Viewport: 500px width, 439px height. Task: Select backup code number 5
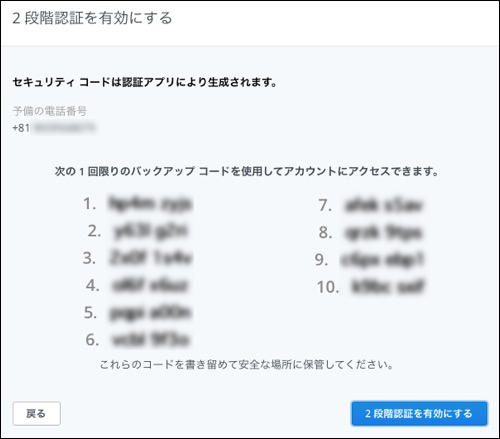(151, 313)
